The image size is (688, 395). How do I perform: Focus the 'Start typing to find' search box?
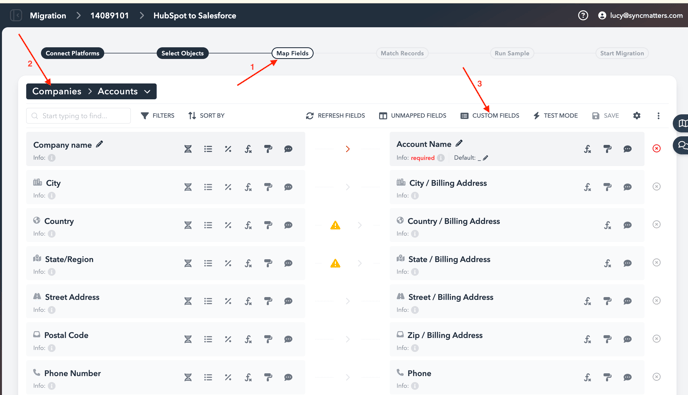tap(79, 116)
